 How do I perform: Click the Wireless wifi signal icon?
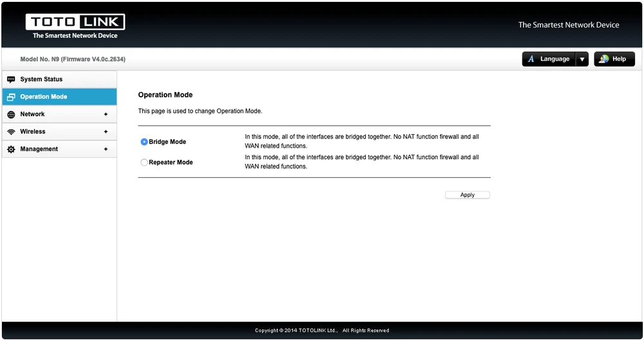coord(11,132)
